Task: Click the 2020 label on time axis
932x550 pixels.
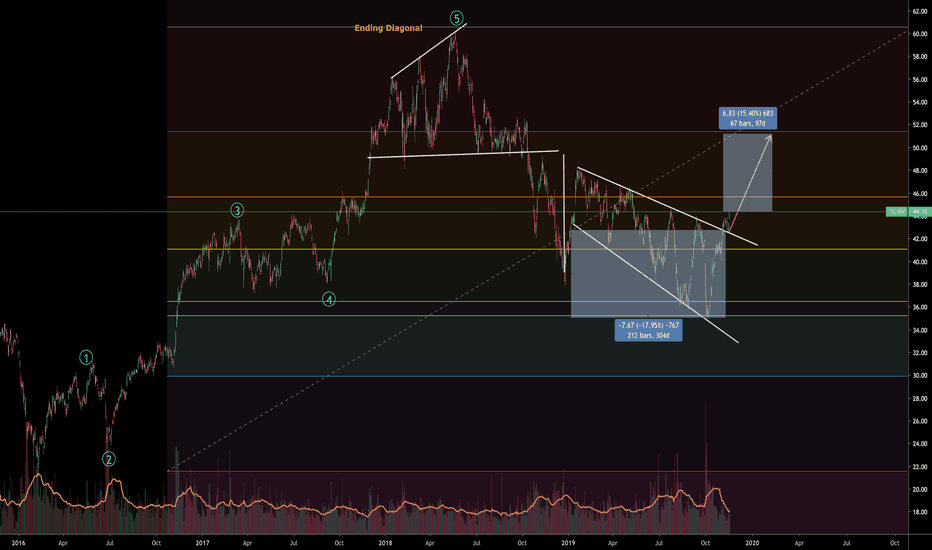Action: coord(752,543)
